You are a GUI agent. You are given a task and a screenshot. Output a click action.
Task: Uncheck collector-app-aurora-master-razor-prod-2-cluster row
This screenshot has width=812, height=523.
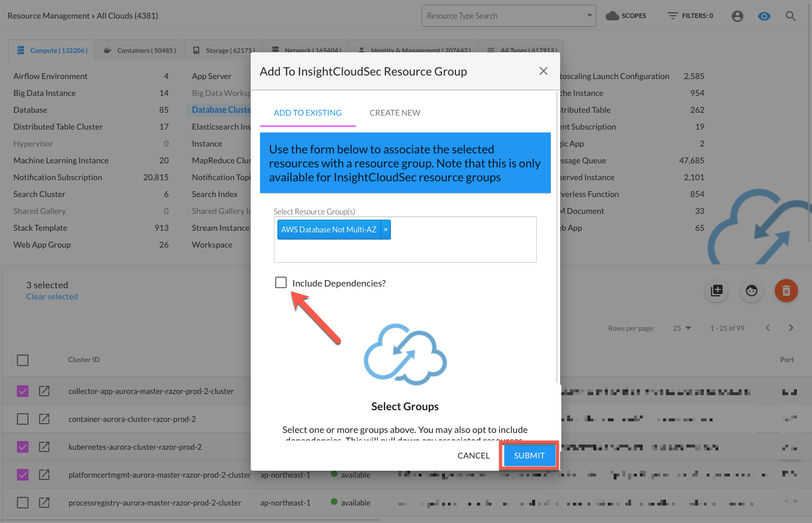click(x=23, y=391)
